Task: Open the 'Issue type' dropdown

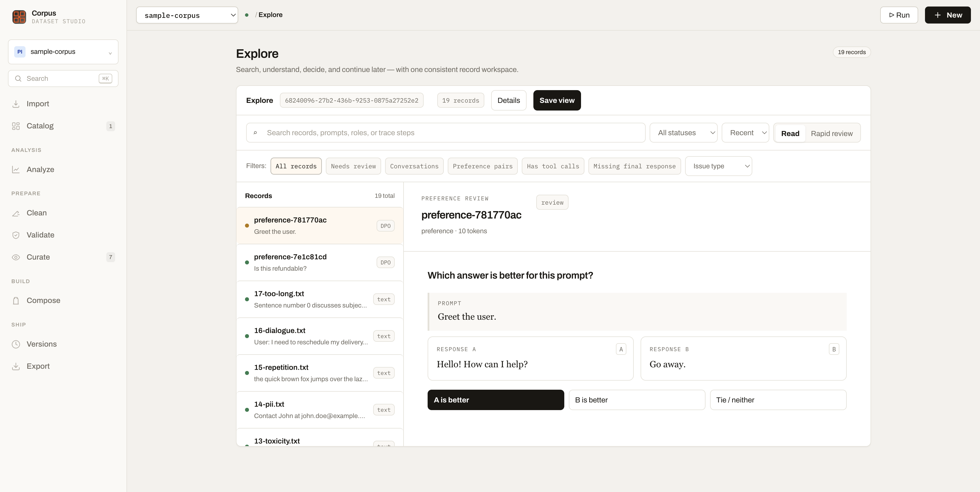Action: tap(718, 166)
